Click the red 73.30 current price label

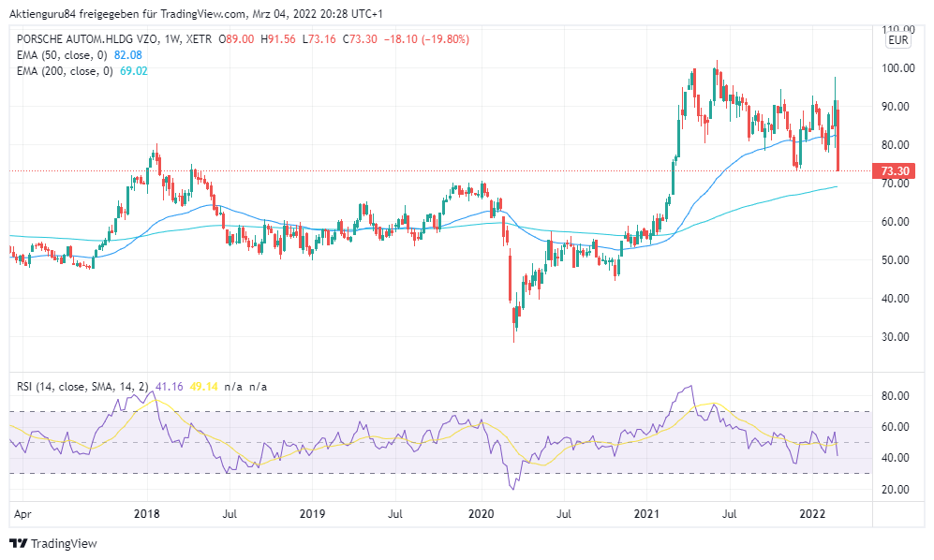point(895,171)
